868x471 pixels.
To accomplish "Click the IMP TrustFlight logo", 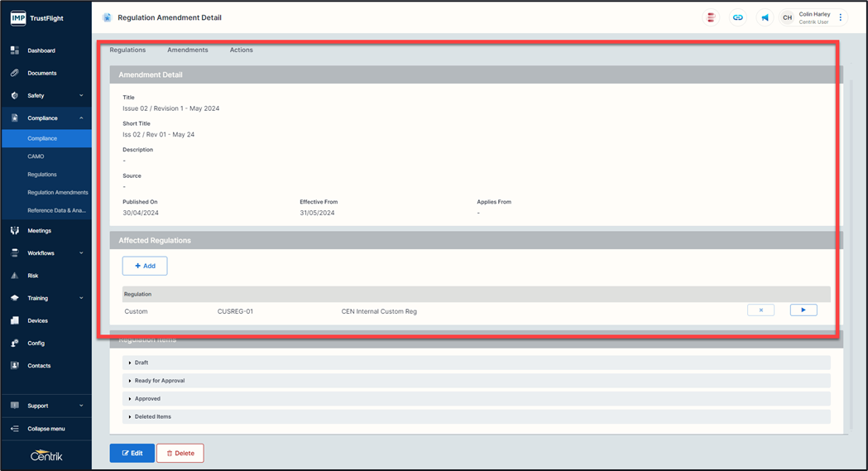I will [x=37, y=18].
